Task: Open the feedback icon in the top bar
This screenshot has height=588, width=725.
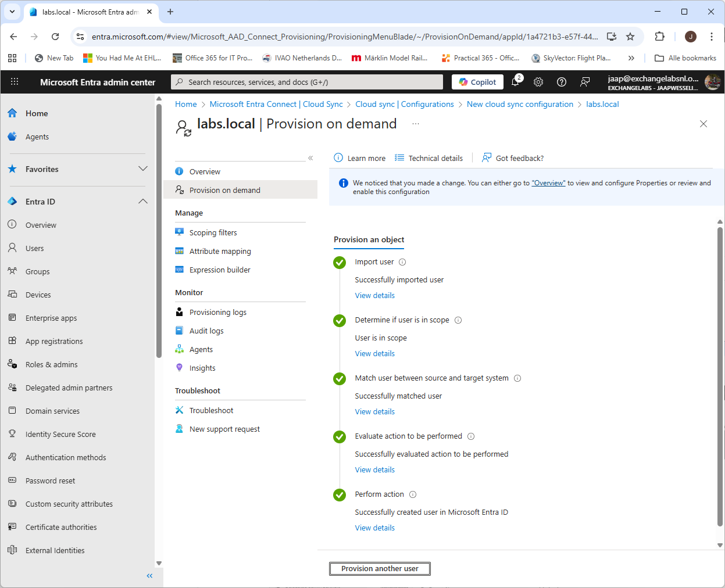Action: (585, 82)
